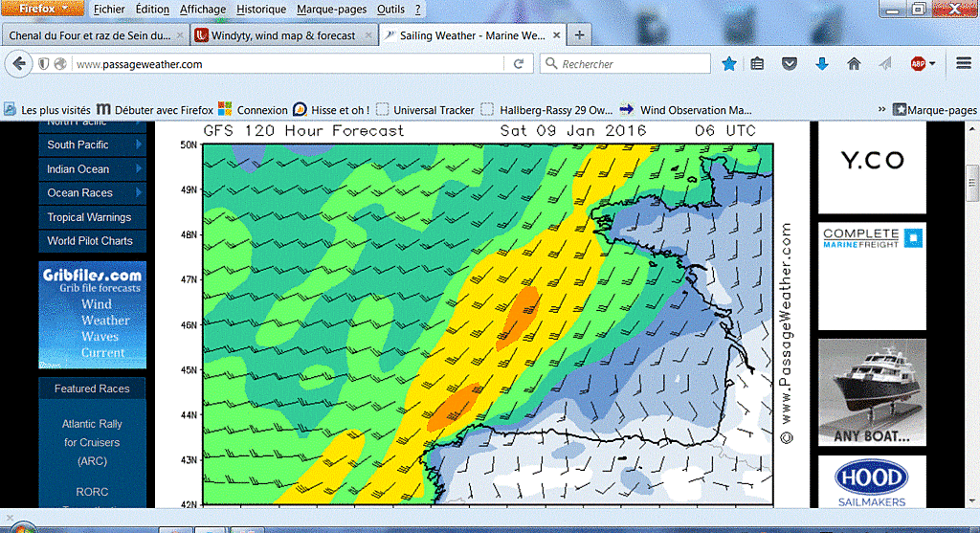
Task: Click the Hood Sailmakers ad
Action: (872, 481)
